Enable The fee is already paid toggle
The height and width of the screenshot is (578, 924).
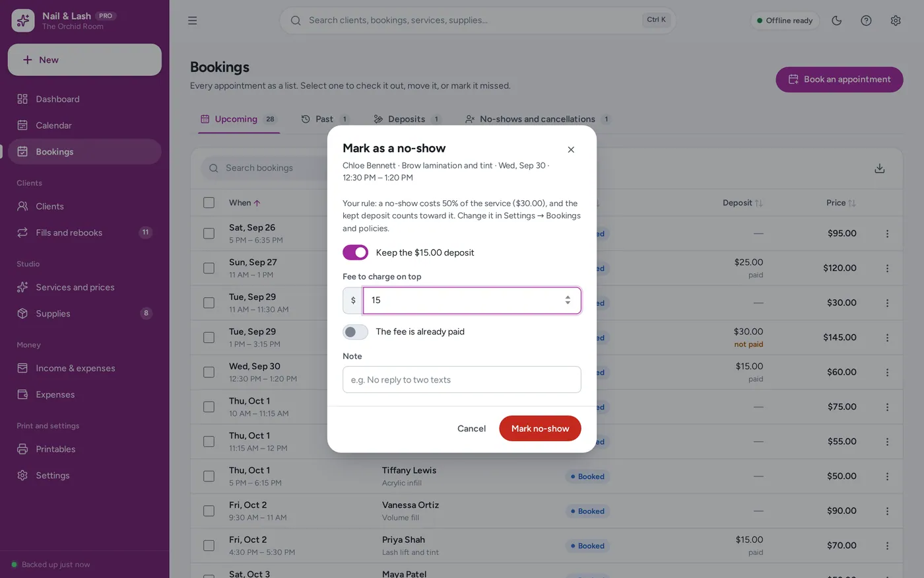355,332
